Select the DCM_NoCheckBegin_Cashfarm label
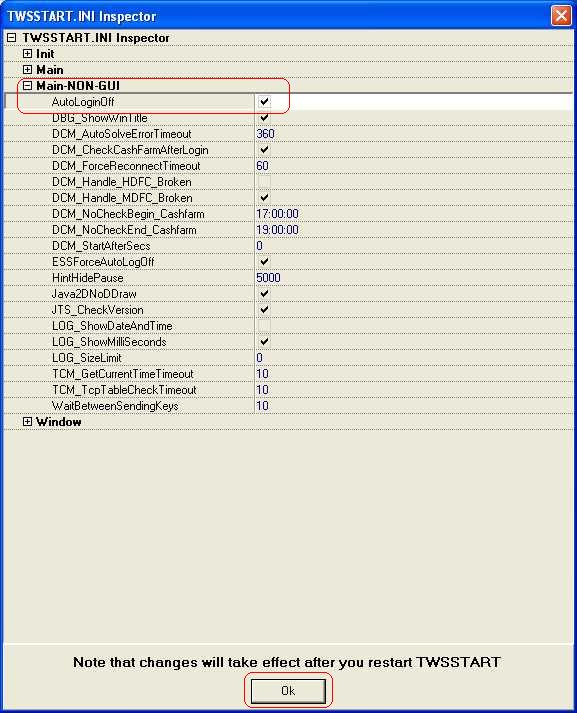 pos(128,214)
